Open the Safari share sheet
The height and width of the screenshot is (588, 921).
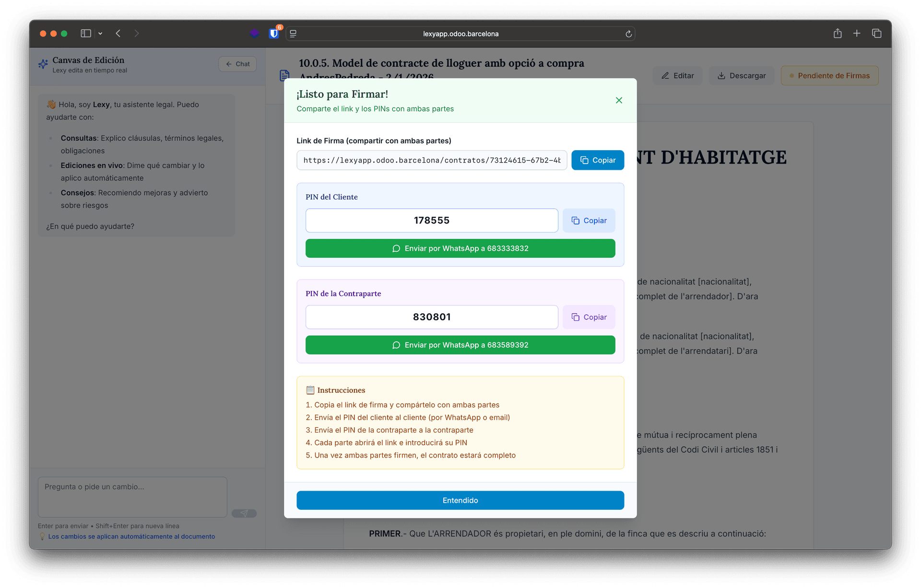838,33
